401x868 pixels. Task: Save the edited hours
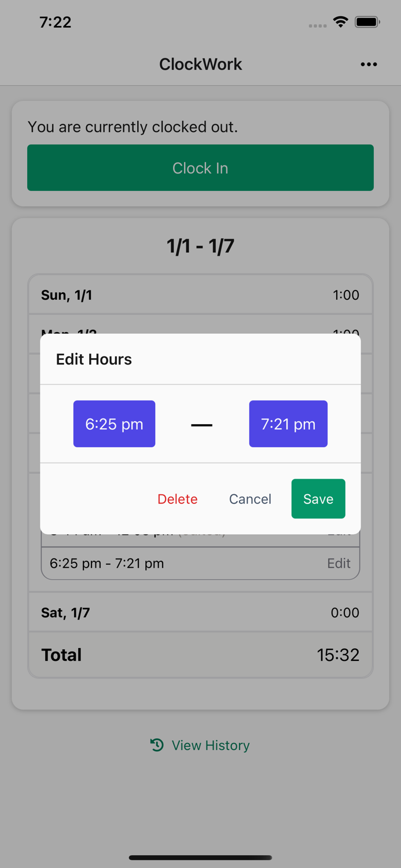(x=318, y=499)
